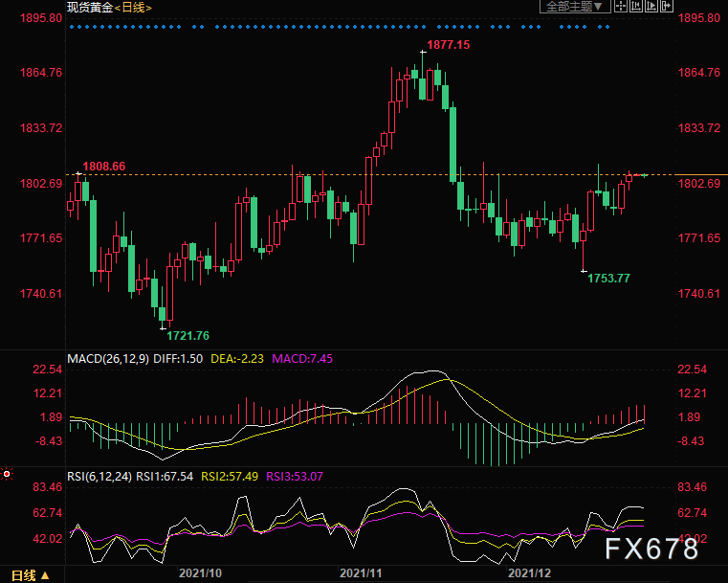Image resolution: width=728 pixels, height=583 pixels.
Task: Click the chart playback icon
Action: [x=651, y=6]
